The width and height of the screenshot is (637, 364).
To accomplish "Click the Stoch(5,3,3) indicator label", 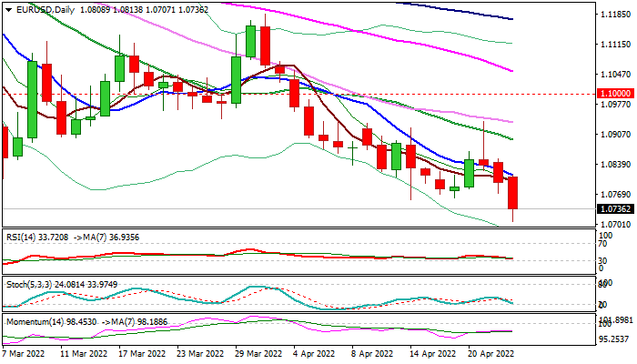I will click(27, 284).
